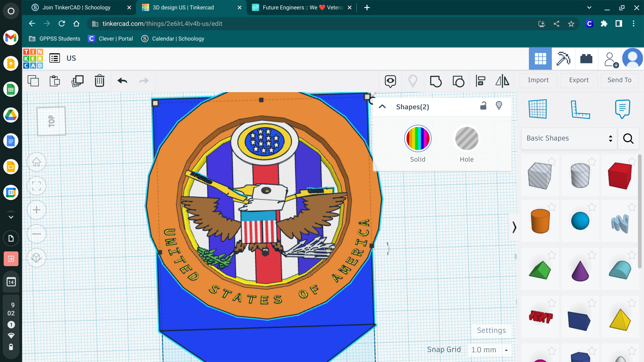
Task: Open the Basic Shapes category dropdown
Action: [x=569, y=138]
